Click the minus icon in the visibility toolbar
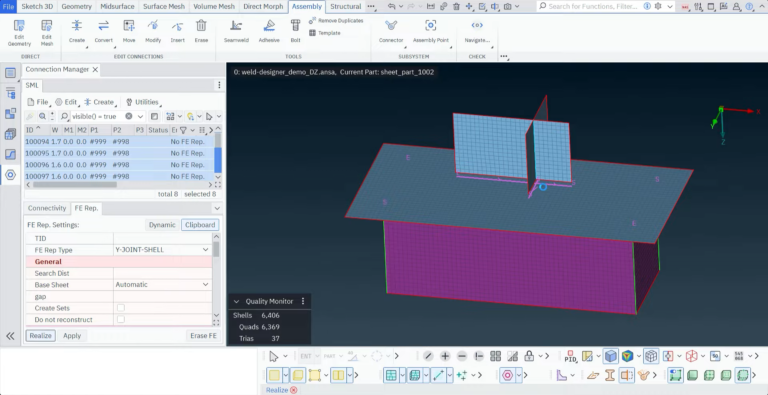Viewport: 768px width, 395px height. (462, 356)
